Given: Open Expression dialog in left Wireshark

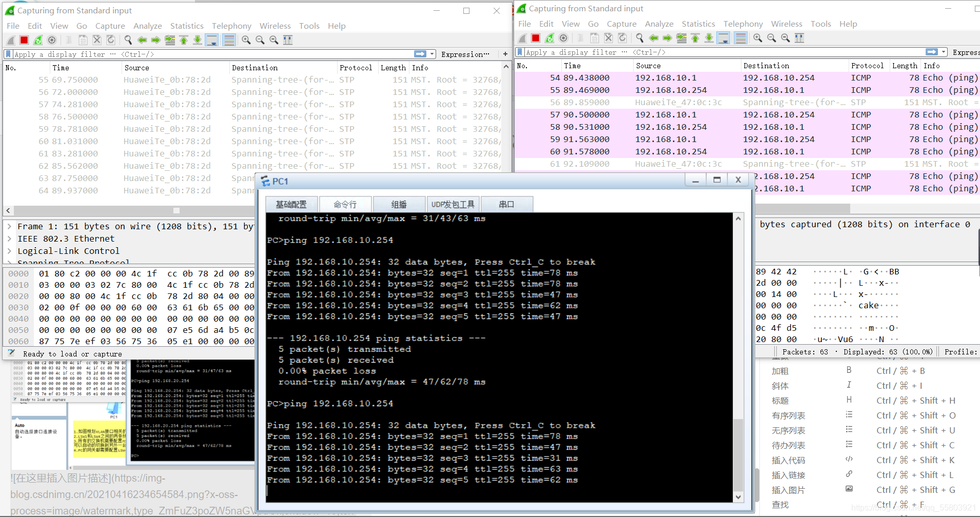Looking at the screenshot, I should [x=465, y=54].
